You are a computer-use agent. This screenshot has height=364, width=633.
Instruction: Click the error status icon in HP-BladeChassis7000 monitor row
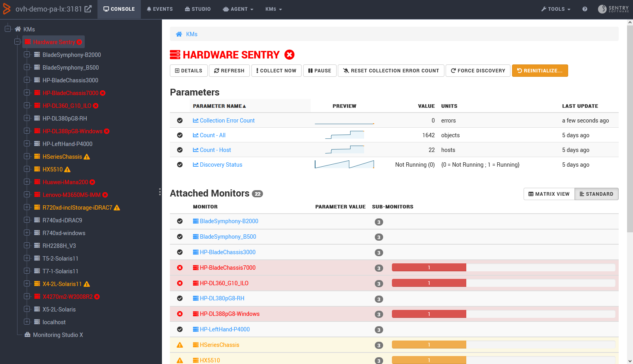[180, 268]
